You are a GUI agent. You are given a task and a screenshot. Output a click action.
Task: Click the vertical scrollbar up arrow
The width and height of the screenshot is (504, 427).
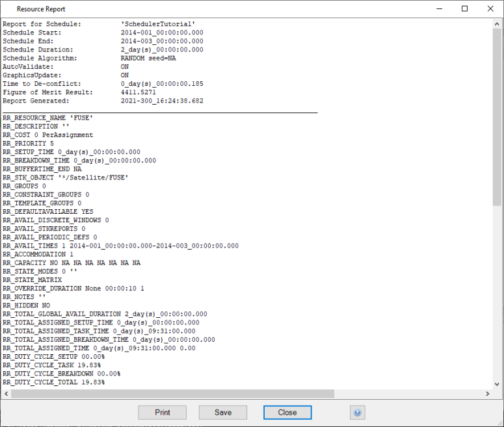click(x=497, y=24)
